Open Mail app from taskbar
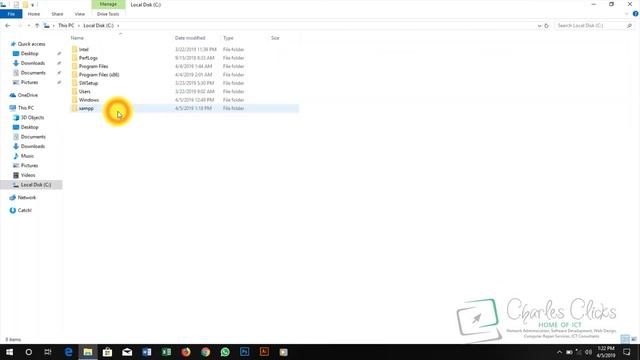 (x=127, y=352)
